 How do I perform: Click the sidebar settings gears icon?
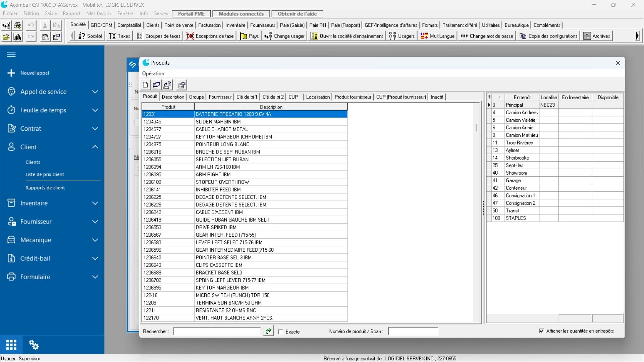(x=34, y=345)
